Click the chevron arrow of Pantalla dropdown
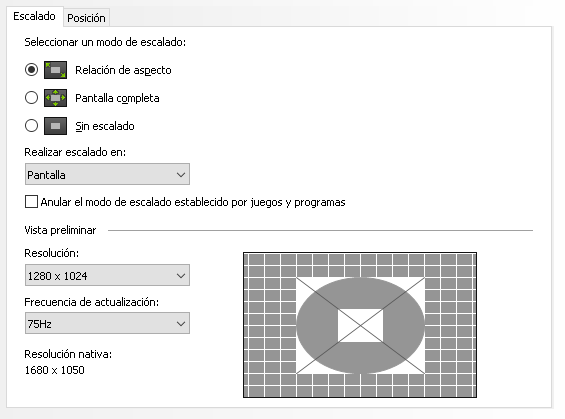Image resolution: width=565 pixels, height=419 pixels. point(181,175)
